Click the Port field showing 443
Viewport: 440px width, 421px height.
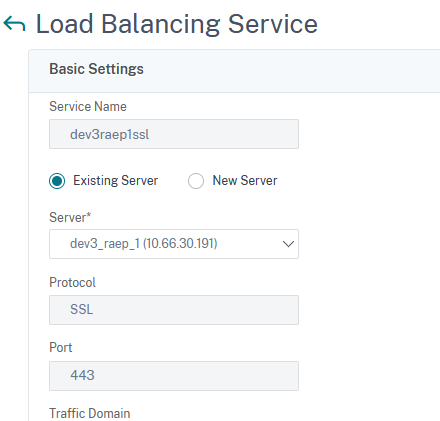coord(174,376)
